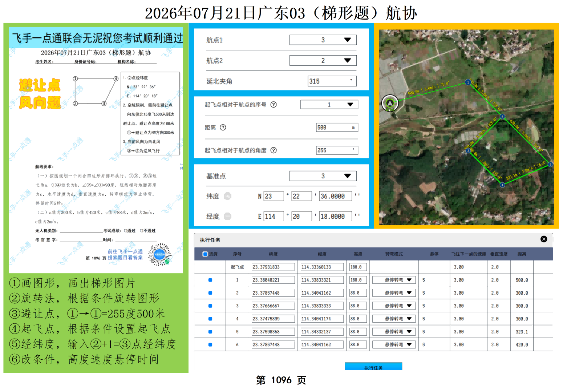Click the 延北夹角 input field
The image size is (567, 392).
click(332, 81)
